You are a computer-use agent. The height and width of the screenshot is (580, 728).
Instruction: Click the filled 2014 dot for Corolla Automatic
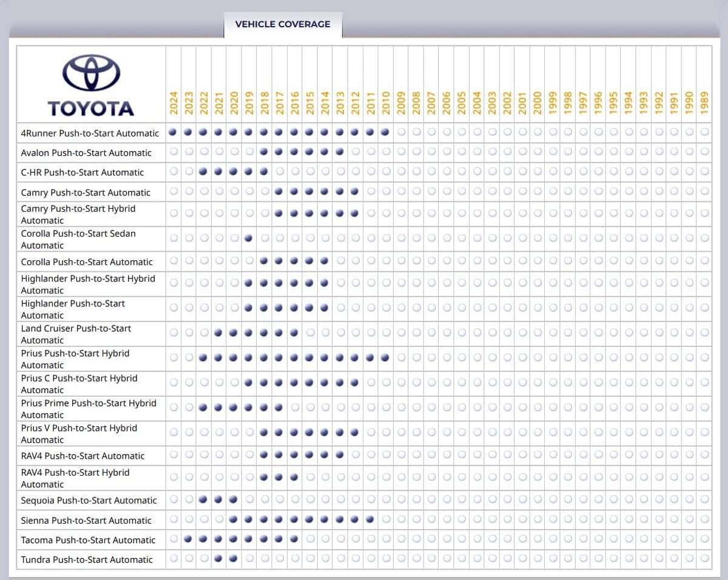point(325,261)
